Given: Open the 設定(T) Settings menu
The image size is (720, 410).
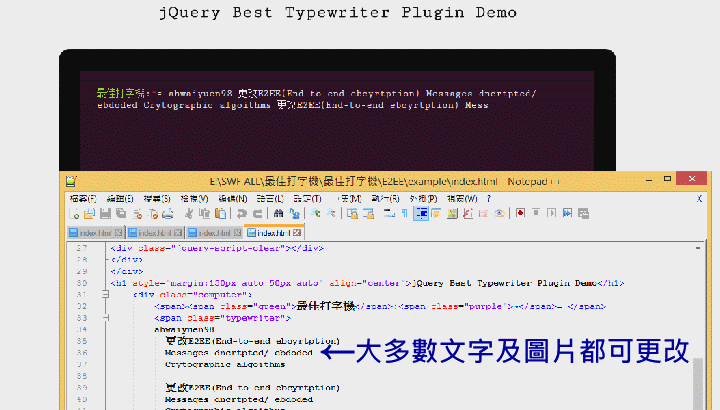Looking at the screenshot, I should [x=307, y=199].
